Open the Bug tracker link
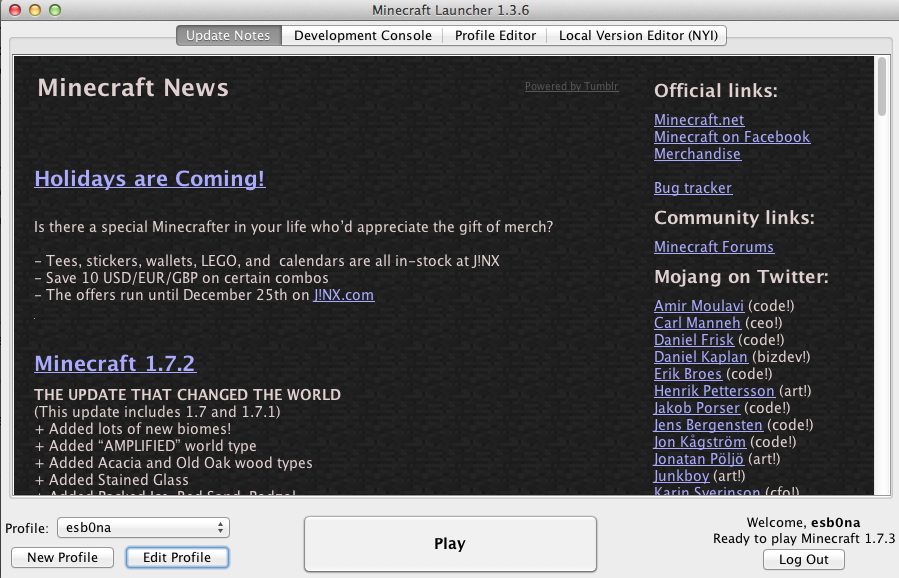The width and height of the screenshot is (899, 578). (x=693, y=188)
